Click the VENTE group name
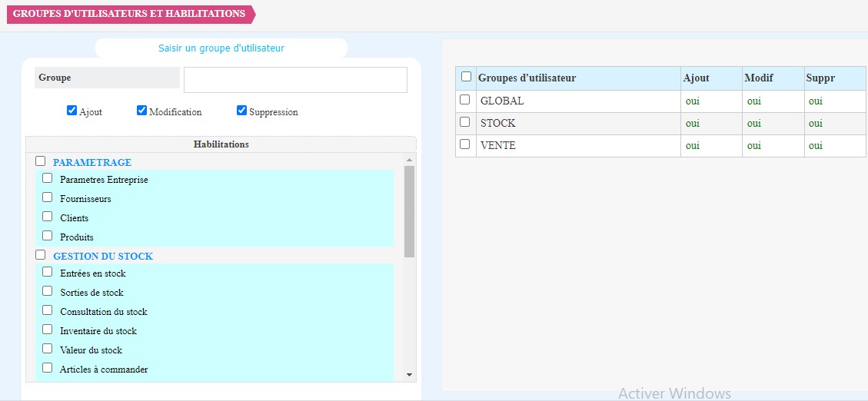This screenshot has height=401, width=868. coord(497,145)
